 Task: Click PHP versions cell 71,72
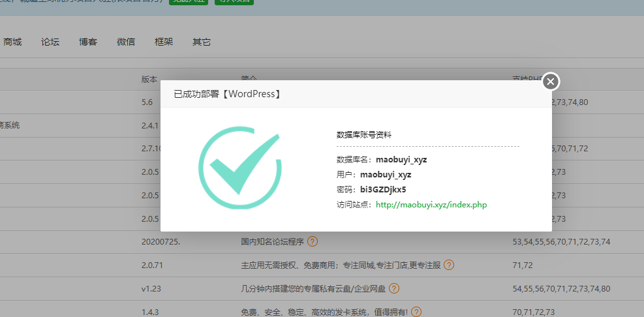[x=523, y=265]
